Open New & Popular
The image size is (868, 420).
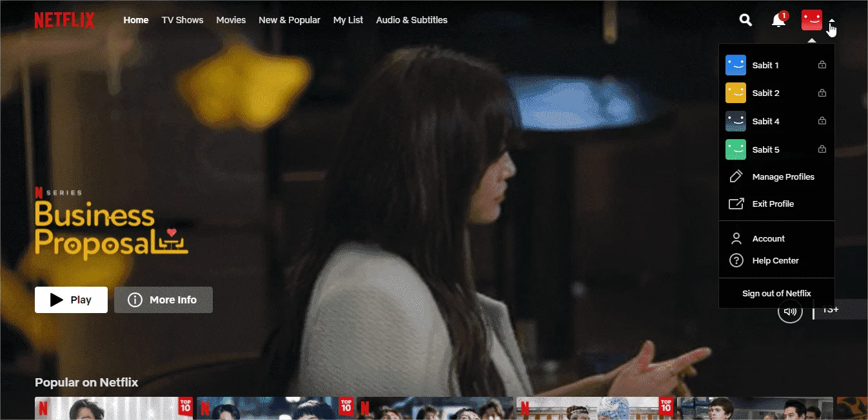click(x=290, y=20)
